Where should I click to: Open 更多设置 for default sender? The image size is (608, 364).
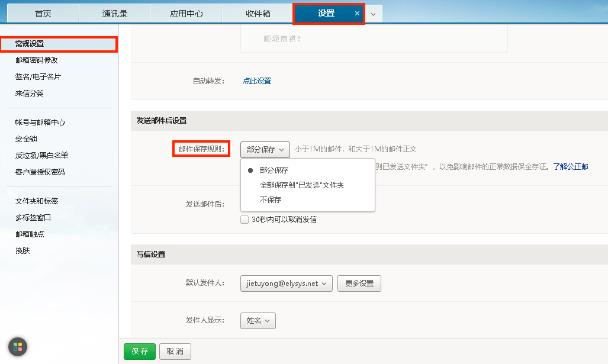click(359, 284)
